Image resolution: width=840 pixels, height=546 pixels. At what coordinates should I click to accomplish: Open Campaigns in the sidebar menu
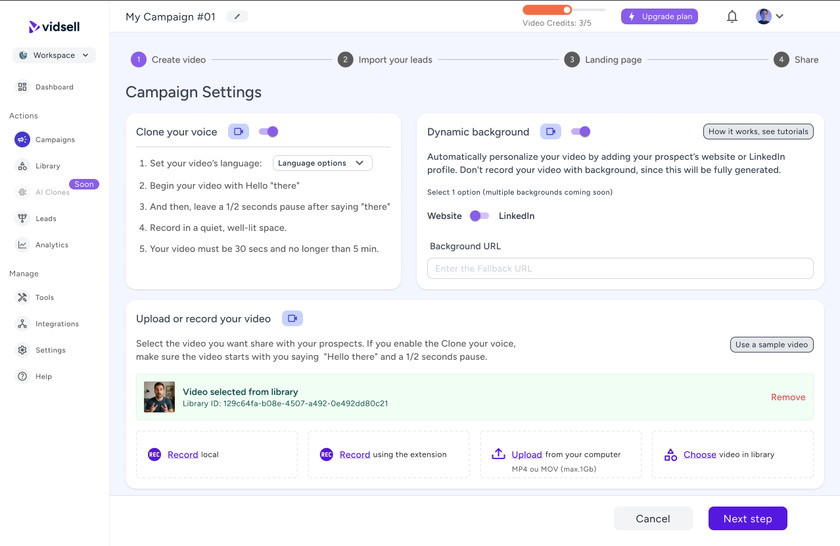pyautogui.click(x=54, y=140)
